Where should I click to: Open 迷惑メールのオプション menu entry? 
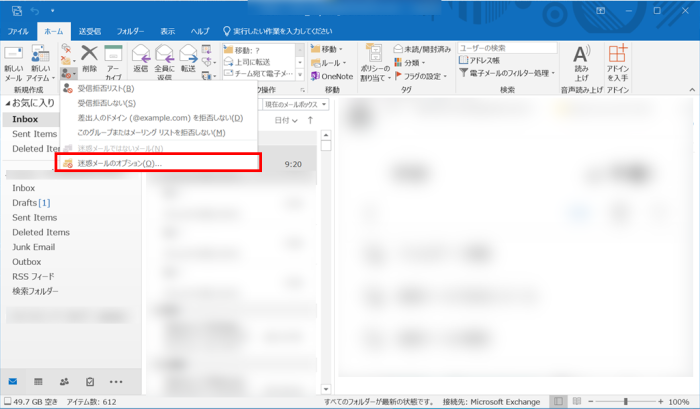pos(119,163)
